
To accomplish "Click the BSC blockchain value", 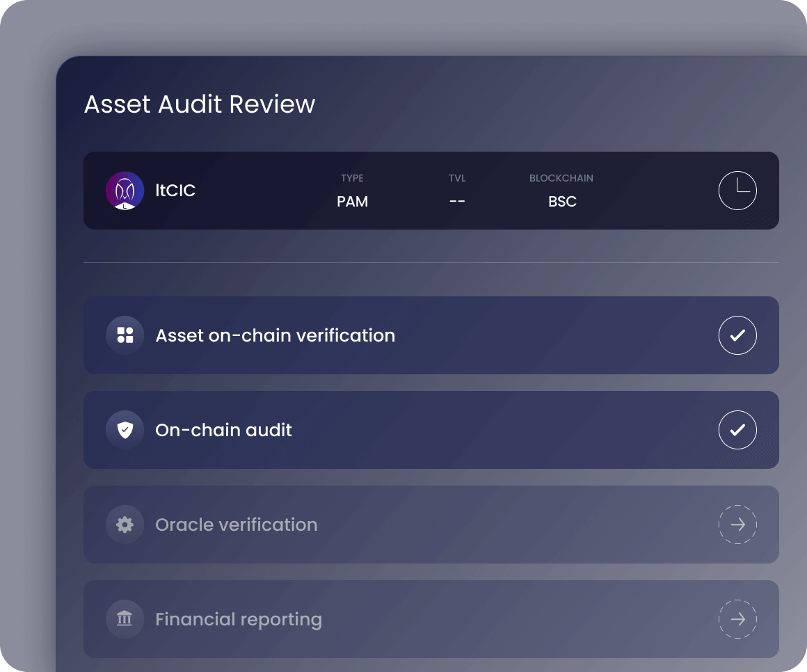I will coord(561,202).
